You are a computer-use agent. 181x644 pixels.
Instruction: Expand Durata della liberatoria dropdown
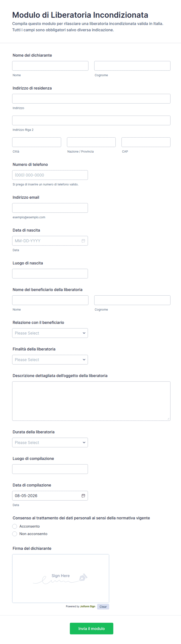coord(50,443)
